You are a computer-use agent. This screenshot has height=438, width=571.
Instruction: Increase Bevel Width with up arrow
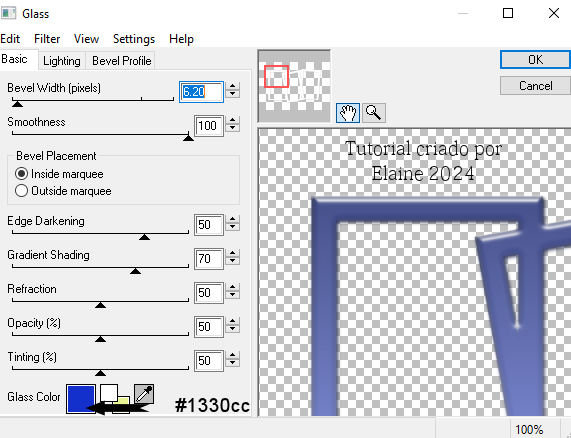coord(233,87)
